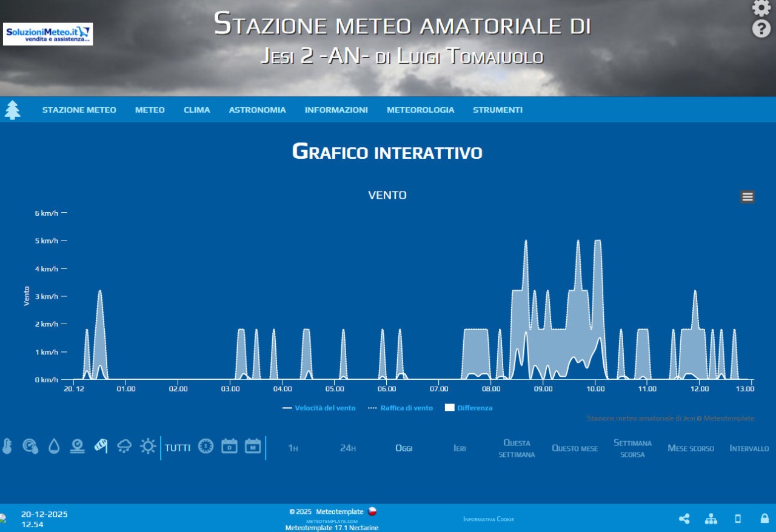Switch the chart range to Ieri
This screenshot has width=776, height=532.
[460, 448]
